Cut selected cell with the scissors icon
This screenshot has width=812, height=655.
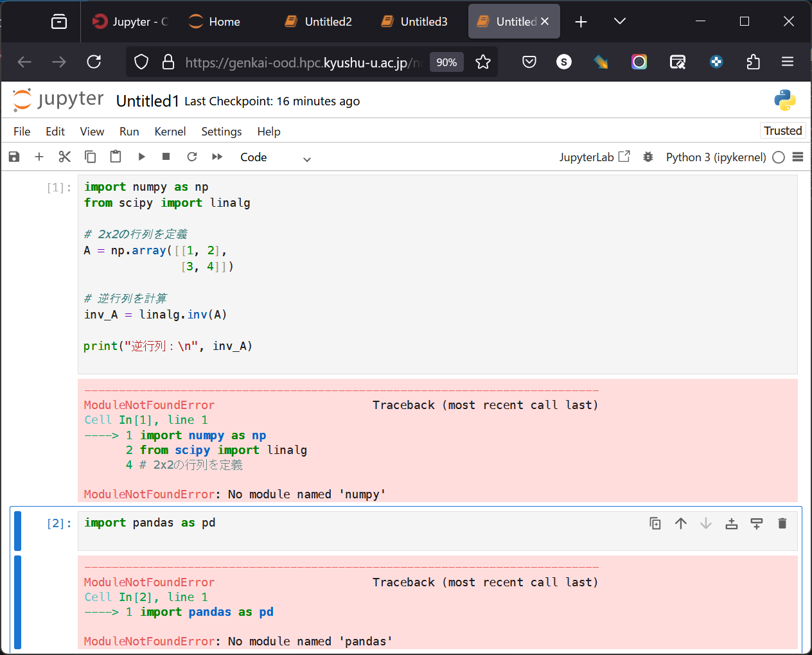click(65, 157)
